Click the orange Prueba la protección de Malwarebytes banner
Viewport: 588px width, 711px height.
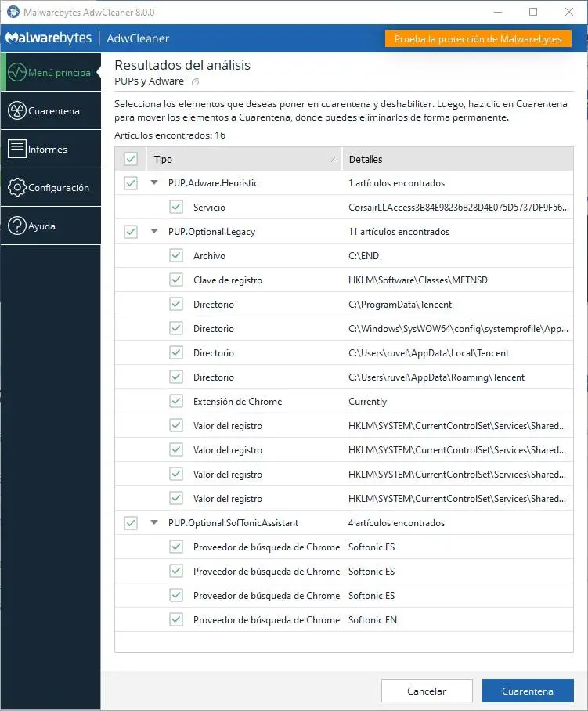[x=478, y=38]
